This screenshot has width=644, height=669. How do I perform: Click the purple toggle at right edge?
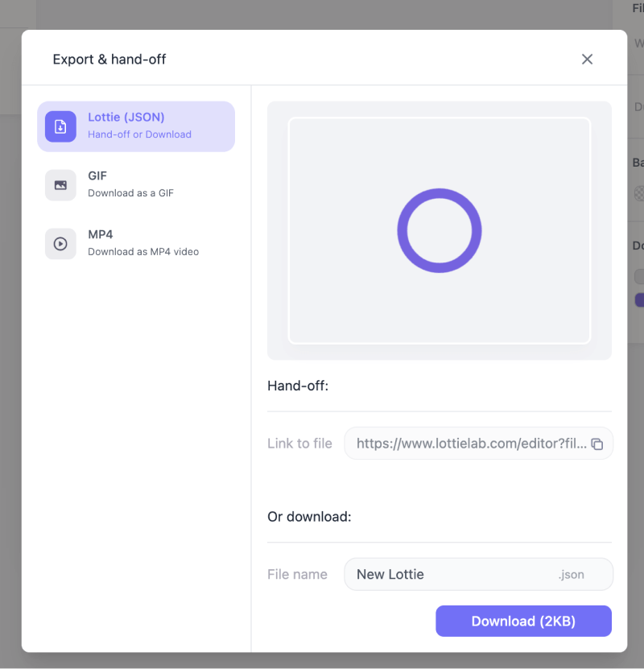click(639, 300)
